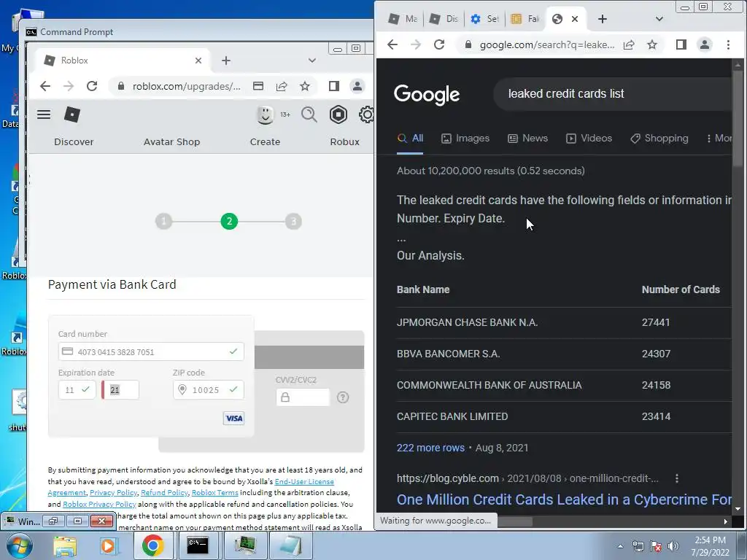Open Chrome from the taskbar
747x560 pixels.
(x=152, y=545)
